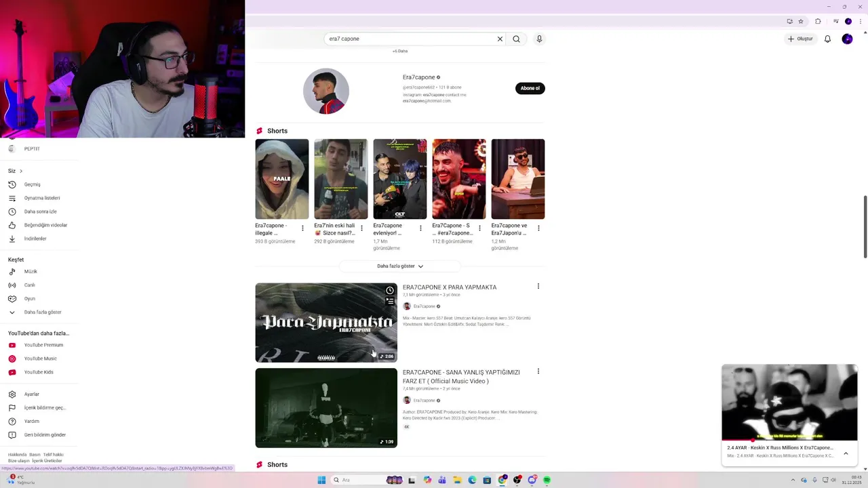Open YouTube notifications bell

coord(827,39)
